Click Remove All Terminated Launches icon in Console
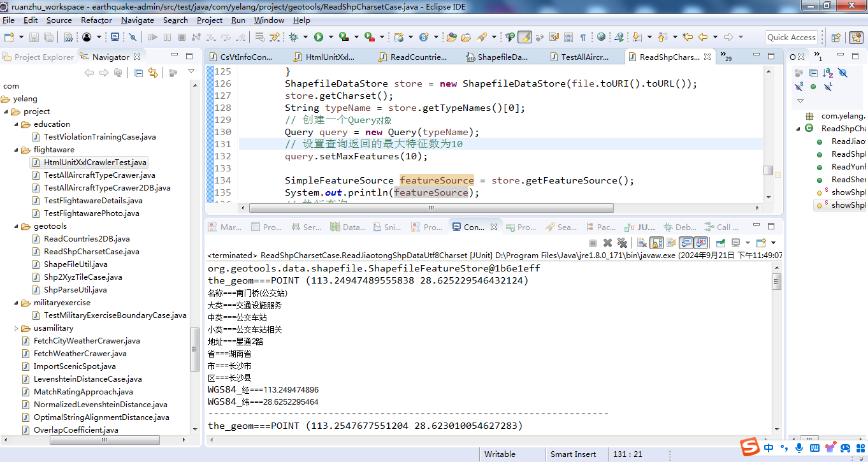 623,243
